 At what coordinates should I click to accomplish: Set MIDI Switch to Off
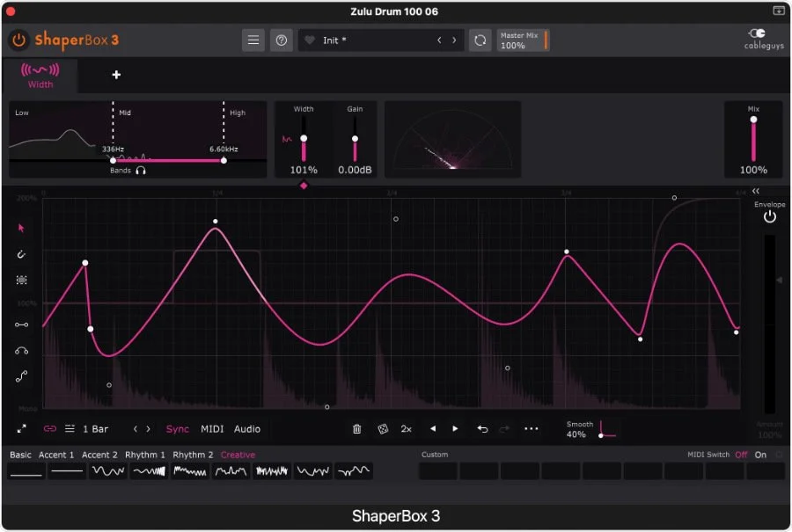741,455
